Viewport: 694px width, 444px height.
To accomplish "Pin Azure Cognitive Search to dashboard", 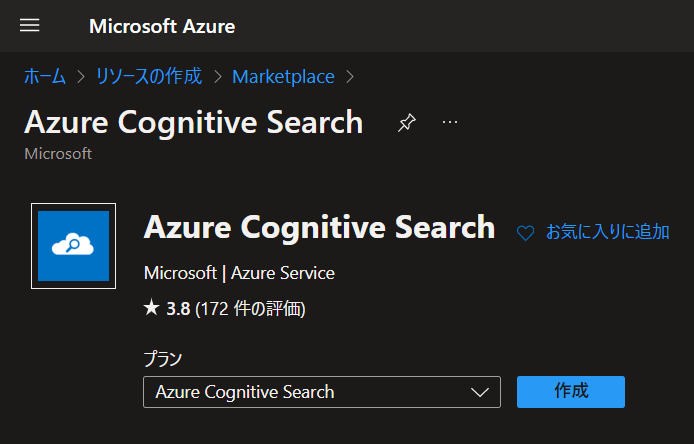I will point(406,123).
